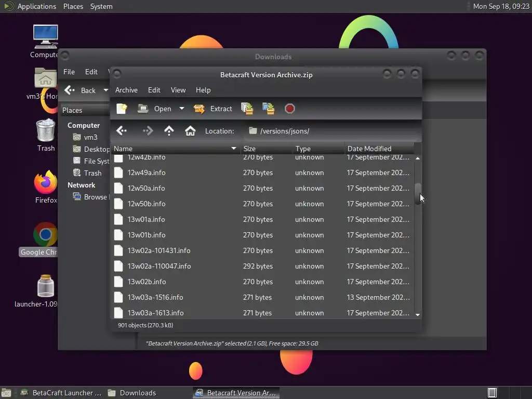Image resolution: width=532 pixels, height=399 pixels.
Task: Click the Places sidebar header
Action: point(85,110)
